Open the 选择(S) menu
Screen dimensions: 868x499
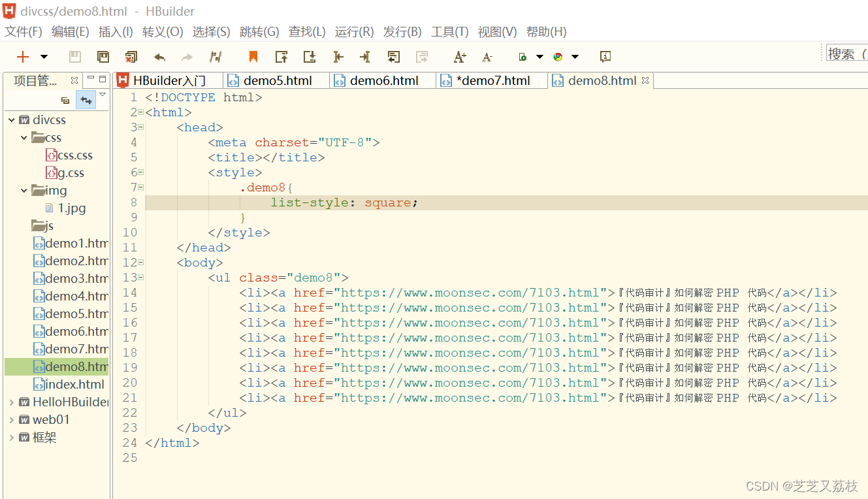click(x=211, y=31)
